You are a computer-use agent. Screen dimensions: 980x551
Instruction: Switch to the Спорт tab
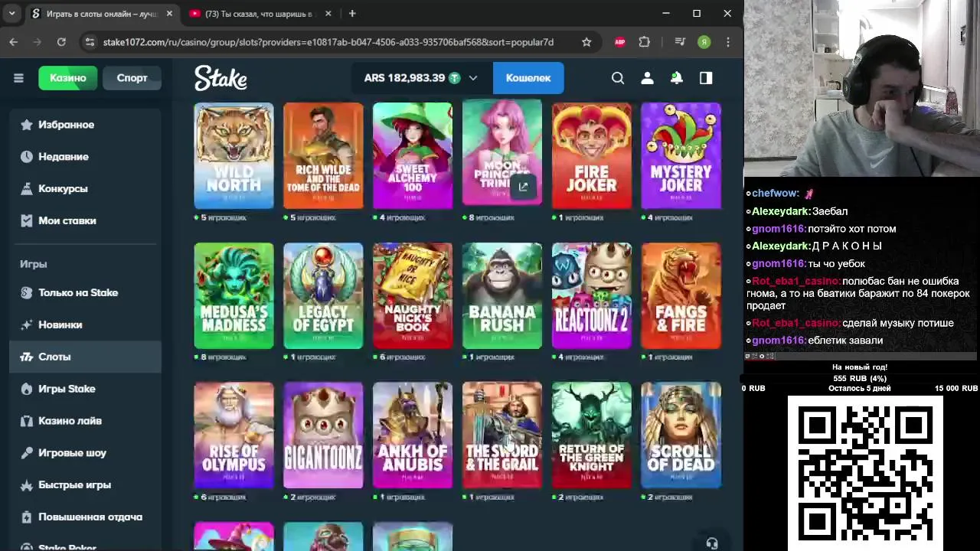pos(132,78)
